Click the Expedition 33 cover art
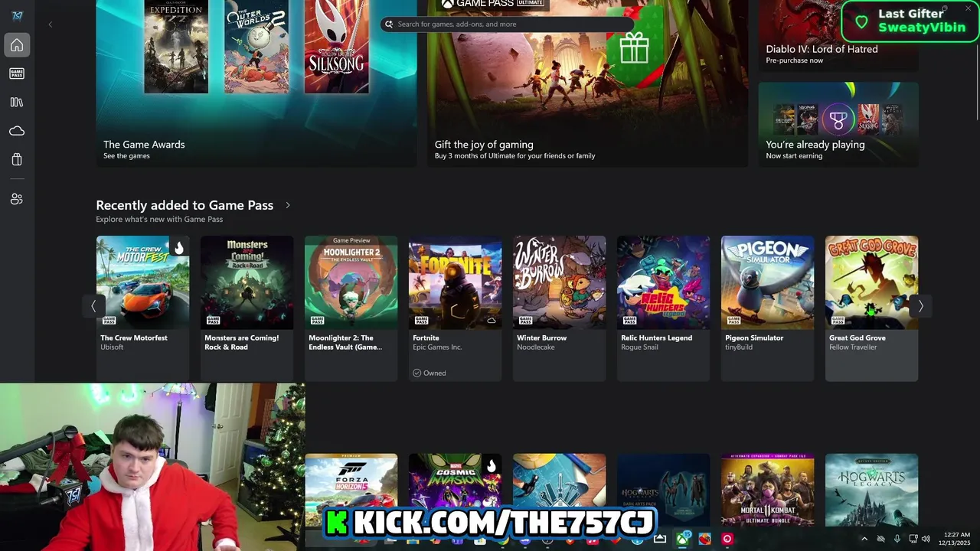Screen dimensions: 980x551 click(176, 46)
